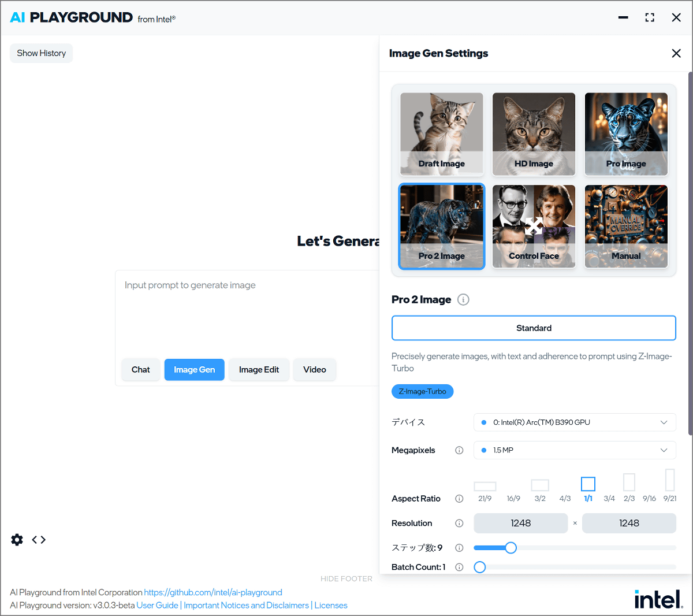Choose the Pro Image preset thumbnail
Image resolution: width=693 pixels, height=616 pixels.
tap(627, 134)
